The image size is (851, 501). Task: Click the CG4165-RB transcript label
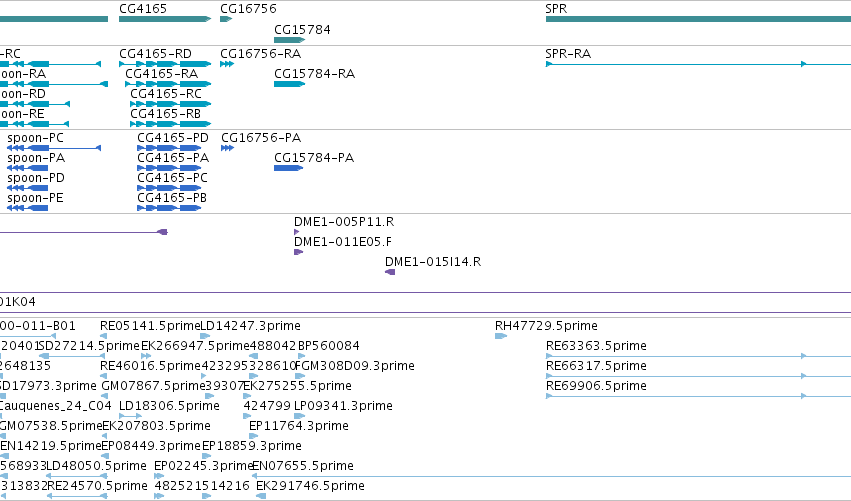[166, 114]
